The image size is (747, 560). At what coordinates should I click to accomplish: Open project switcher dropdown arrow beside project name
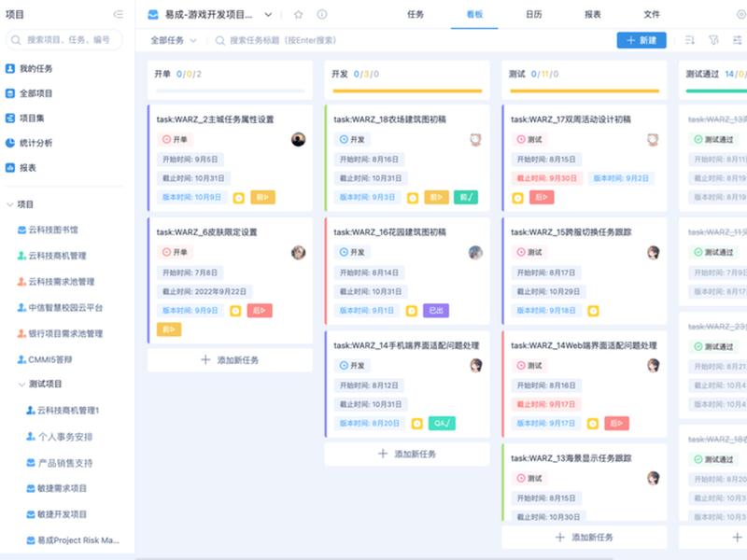tap(268, 14)
